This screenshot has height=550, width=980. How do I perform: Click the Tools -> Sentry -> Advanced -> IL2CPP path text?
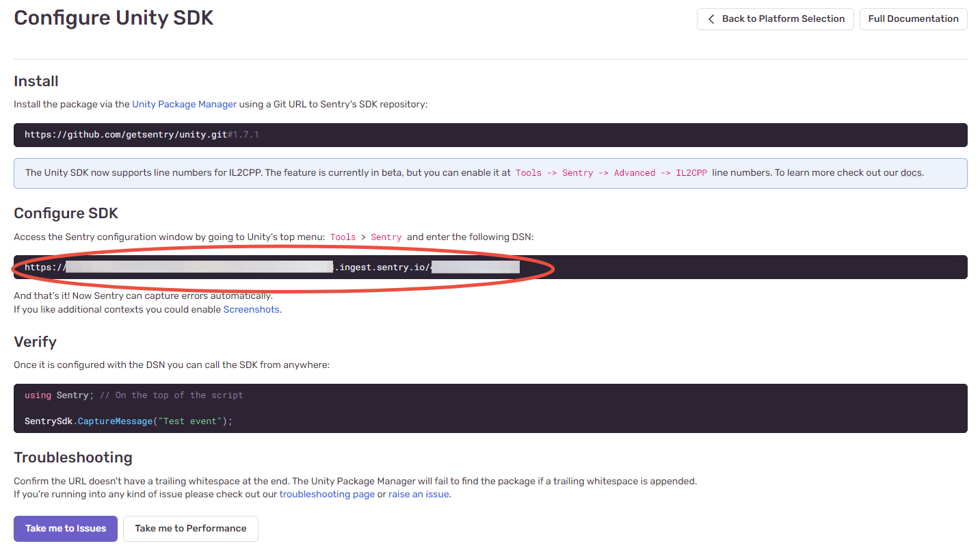(611, 173)
